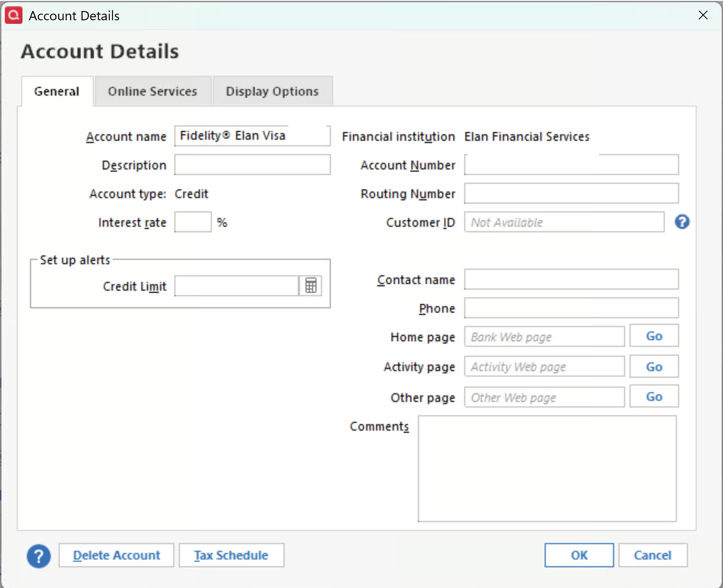Confirm changes with the OK button
The image size is (723, 588).
[x=579, y=555]
